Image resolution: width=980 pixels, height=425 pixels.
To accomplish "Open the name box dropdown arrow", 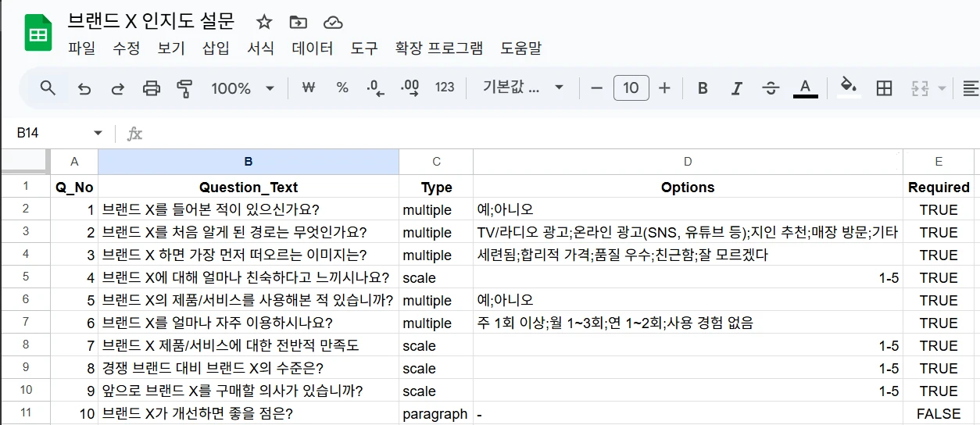I will pyautogui.click(x=98, y=134).
